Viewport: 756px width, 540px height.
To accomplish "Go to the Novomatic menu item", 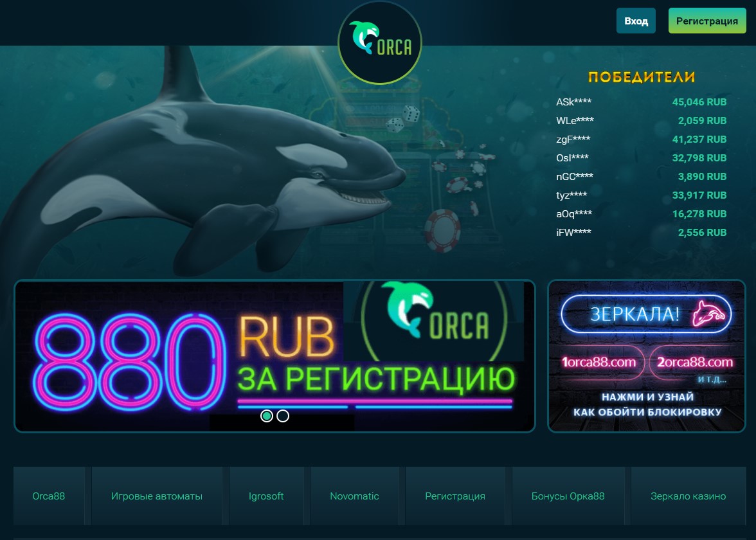I will pos(354,496).
